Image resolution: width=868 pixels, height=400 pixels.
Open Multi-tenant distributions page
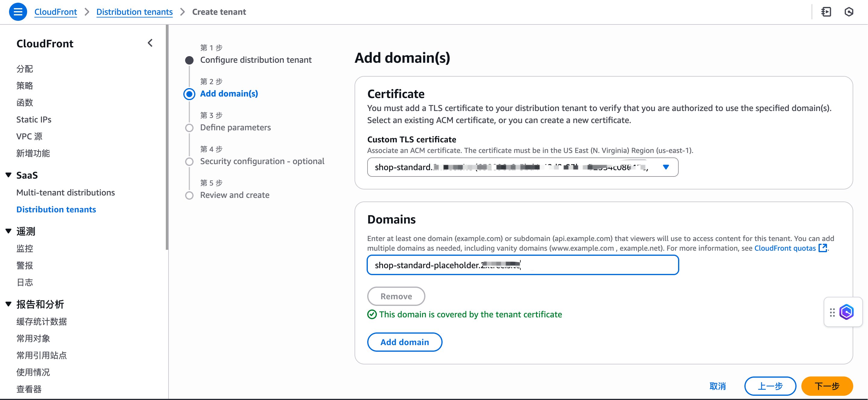click(65, 192)
